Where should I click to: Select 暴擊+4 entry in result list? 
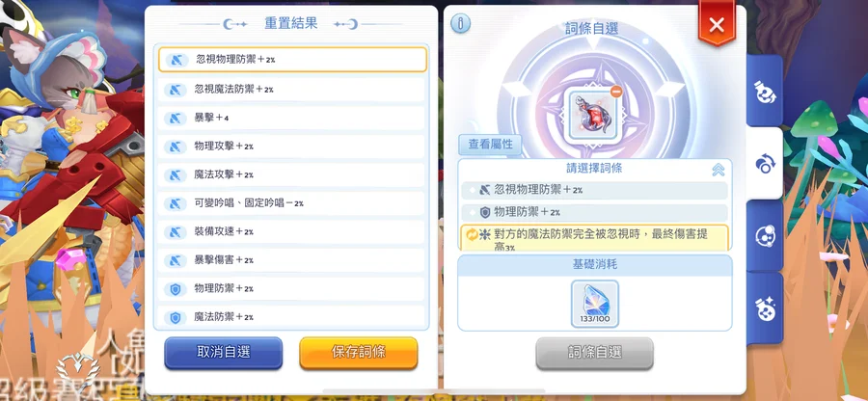292,118
